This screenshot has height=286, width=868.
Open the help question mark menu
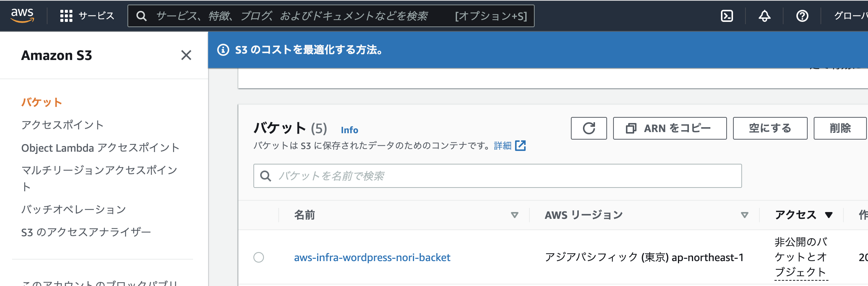pyautogui.click(x=802, y=16)
